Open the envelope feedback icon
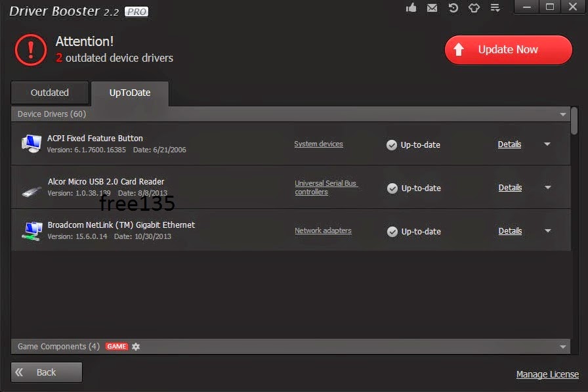This screenshot has height=392, width=588. click(432, 8)
